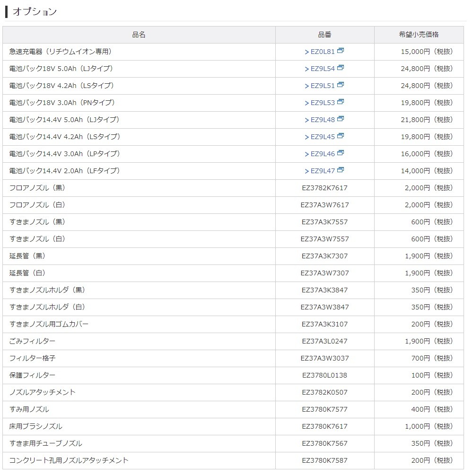This screenshot has width=473, height=476.
Task: Click part number EZ37A3W3847
Action: click(324, 307)
